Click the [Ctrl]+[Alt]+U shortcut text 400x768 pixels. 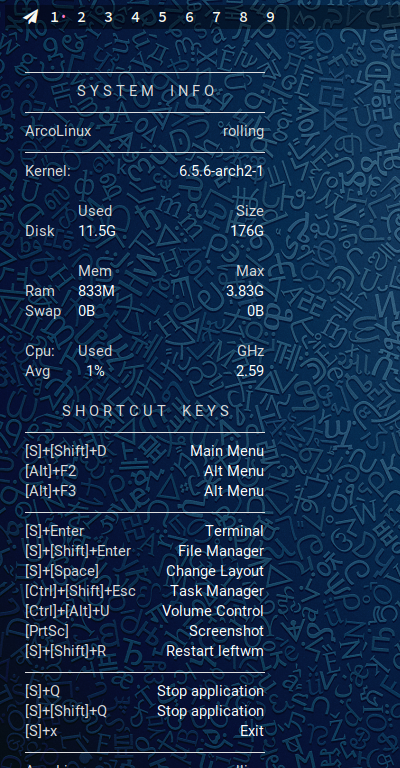click(x=68, y=611)
